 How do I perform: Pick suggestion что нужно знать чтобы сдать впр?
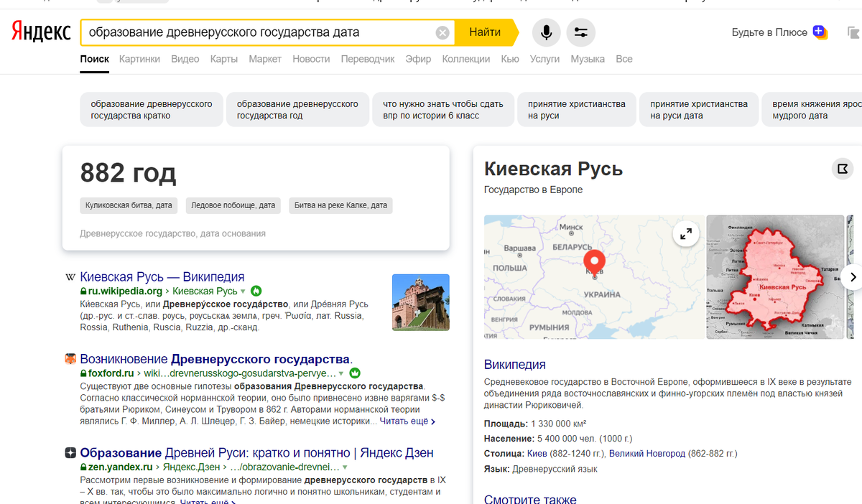pos(443,110)
